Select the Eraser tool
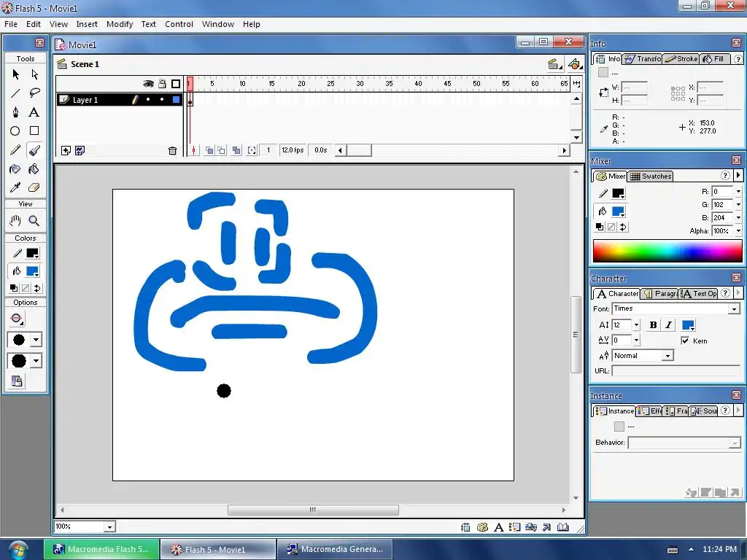 pos(34,187)
